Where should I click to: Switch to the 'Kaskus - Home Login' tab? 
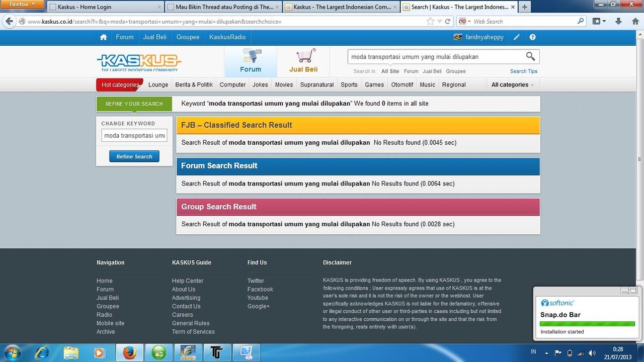[x=106, y=7]
